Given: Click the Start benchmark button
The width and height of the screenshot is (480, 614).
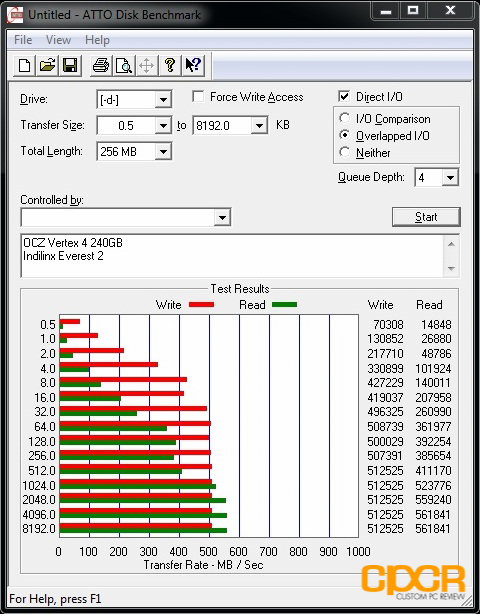Looking at the screenshot, I should 426,217.
